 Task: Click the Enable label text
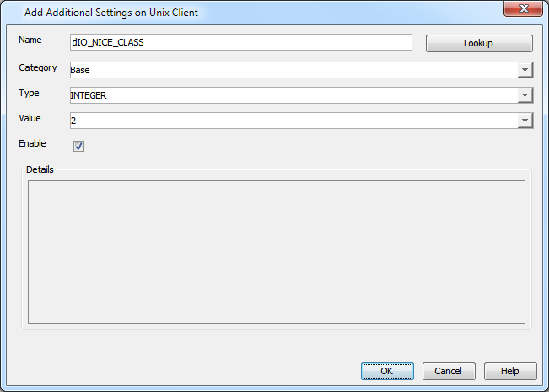[x=32, y=143]
